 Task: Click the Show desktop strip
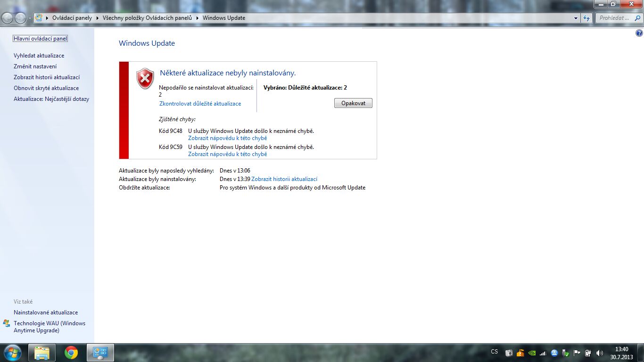tap(640, 353)
